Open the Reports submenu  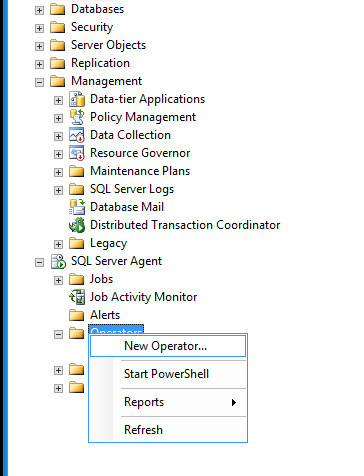pyautogui.click(x=168, y=402)
